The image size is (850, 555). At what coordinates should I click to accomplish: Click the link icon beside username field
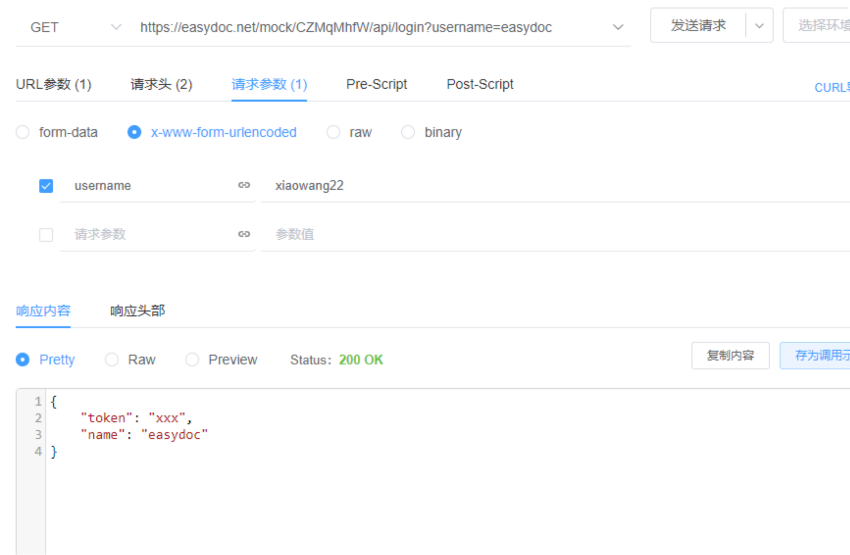pos(244,185)
